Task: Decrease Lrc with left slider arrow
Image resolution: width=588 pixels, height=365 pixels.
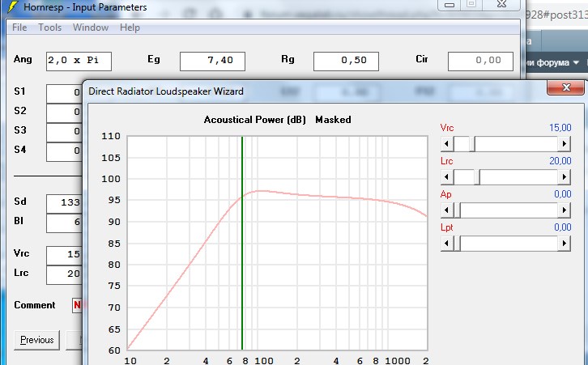Action: coord(446,177)
